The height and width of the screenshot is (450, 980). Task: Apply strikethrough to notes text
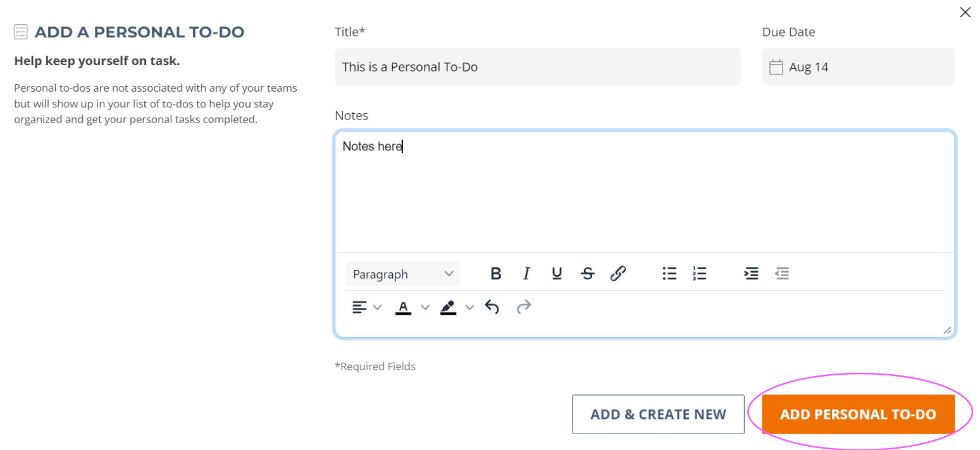(587, 274)
